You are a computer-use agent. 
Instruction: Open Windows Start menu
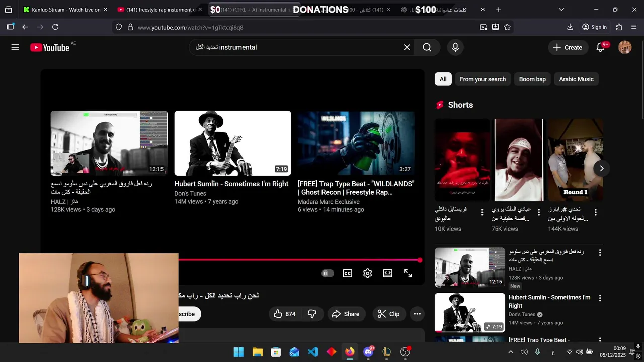[x=239, y=352]
